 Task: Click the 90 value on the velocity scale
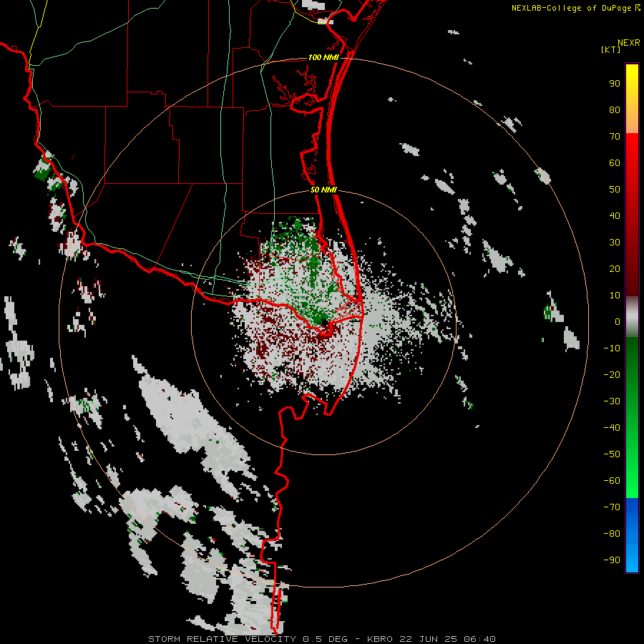click(x=615, y=84)
